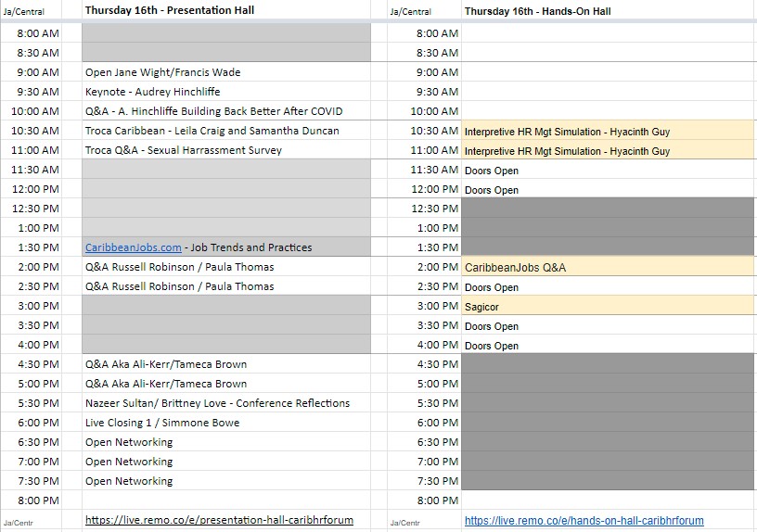Click Presentation Hall 9:00 AM time cell
This screenshot has width=757, height=532.
[32, 72]
